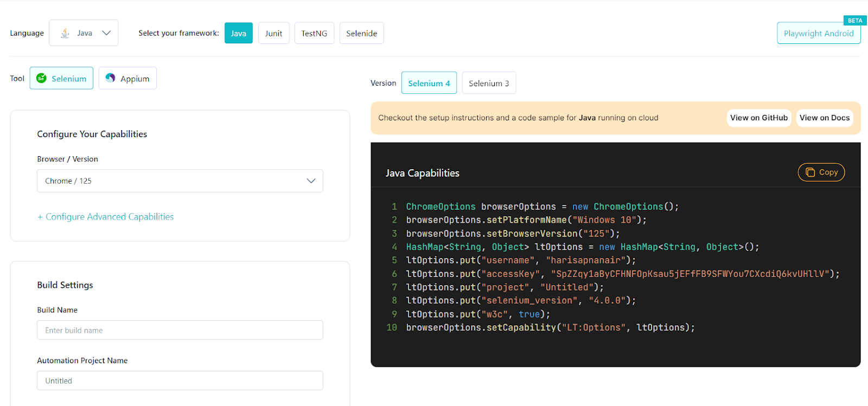Choose the TestNG framework
The image size is (868, 406).
314,33
